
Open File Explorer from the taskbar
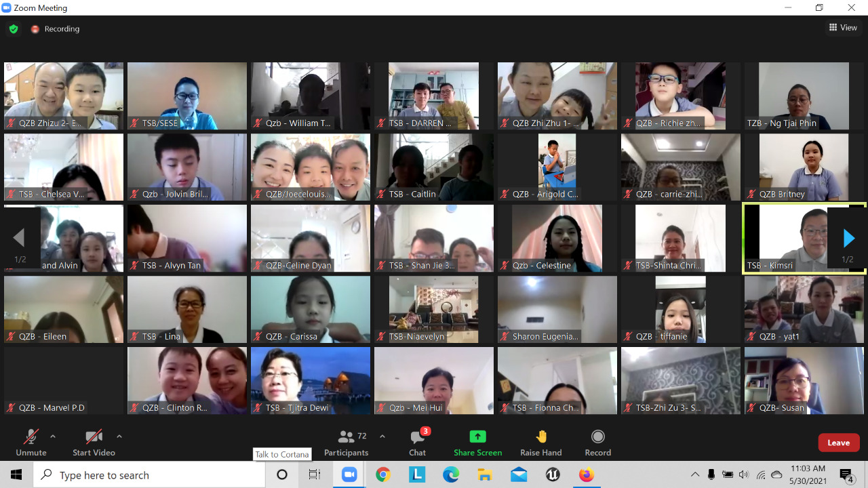coord(485,475)
